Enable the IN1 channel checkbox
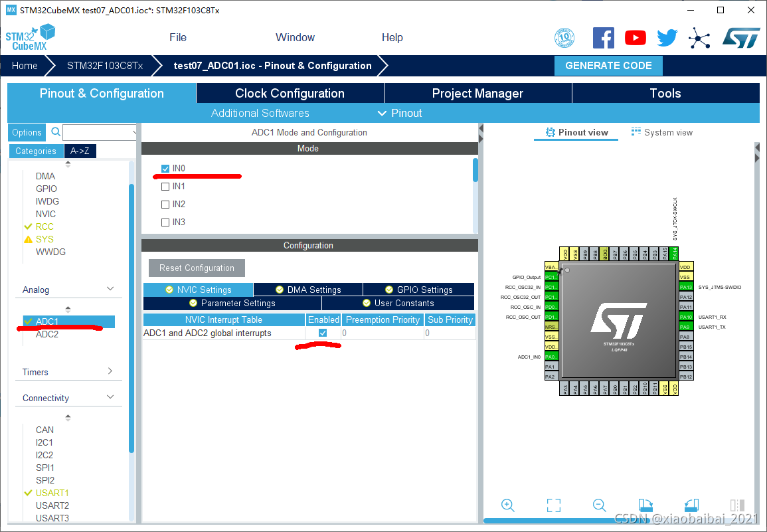767x532 pixels. 165,187
